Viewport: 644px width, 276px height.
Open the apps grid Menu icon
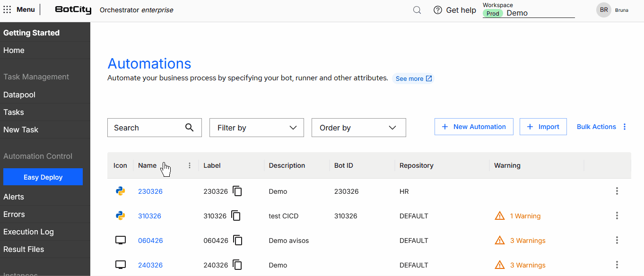pos(7,9)
